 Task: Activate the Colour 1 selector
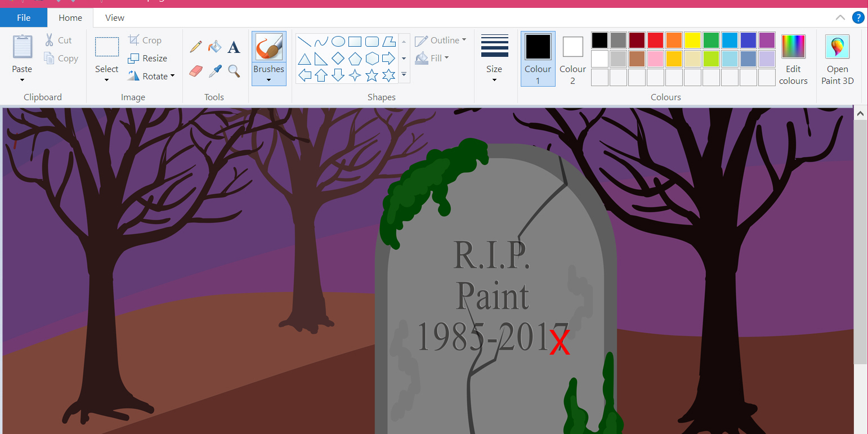click(x=538, y=59)
